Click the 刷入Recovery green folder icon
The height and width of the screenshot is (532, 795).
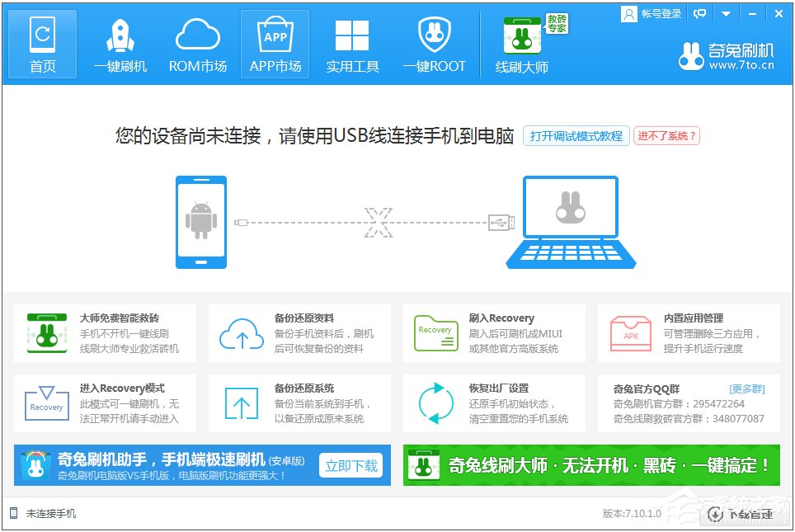click(x=436, y=333)
